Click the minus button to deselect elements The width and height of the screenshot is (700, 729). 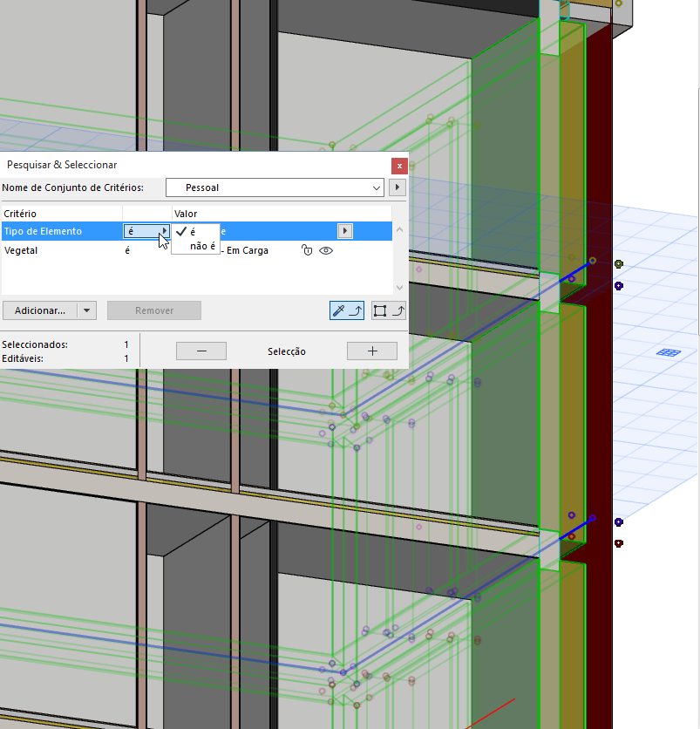coord(200,351)
